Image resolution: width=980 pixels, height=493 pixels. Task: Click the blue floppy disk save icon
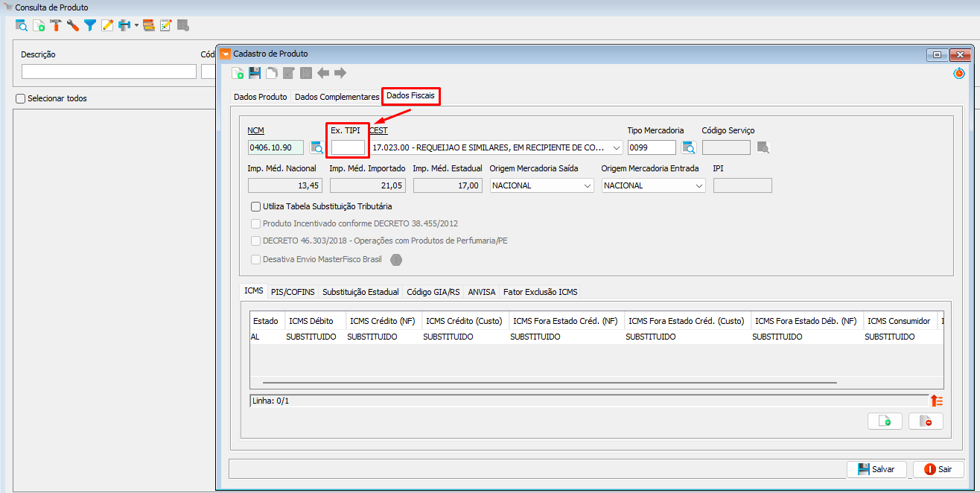(x=255, y=73)
